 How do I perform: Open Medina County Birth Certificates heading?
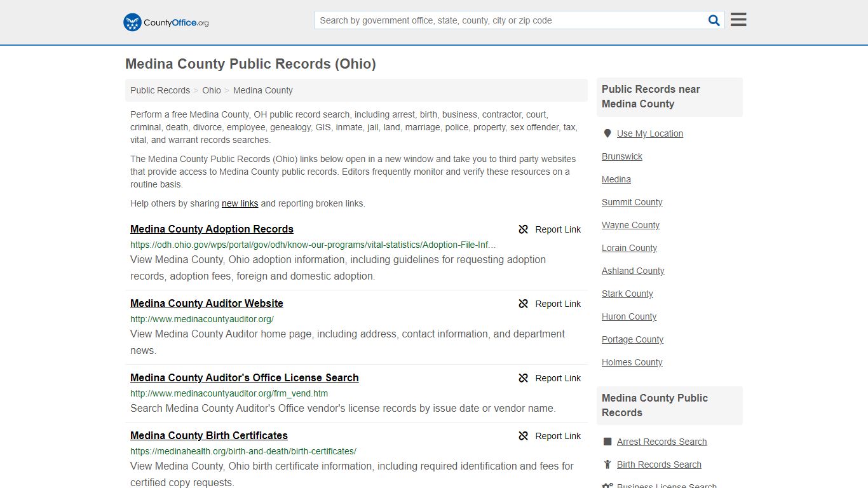click(209, 435)
